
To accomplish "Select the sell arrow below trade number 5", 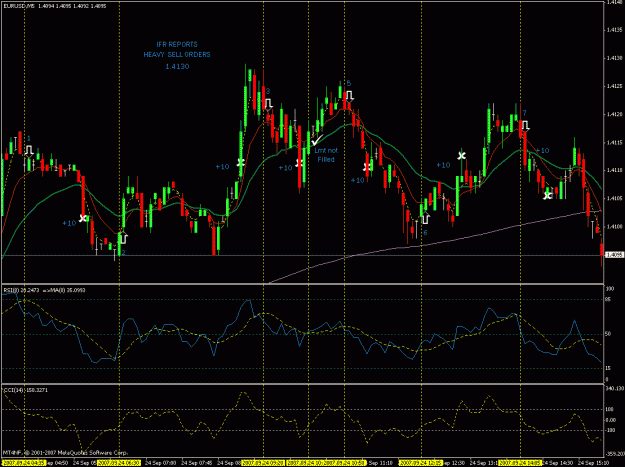I will point(349,96).
